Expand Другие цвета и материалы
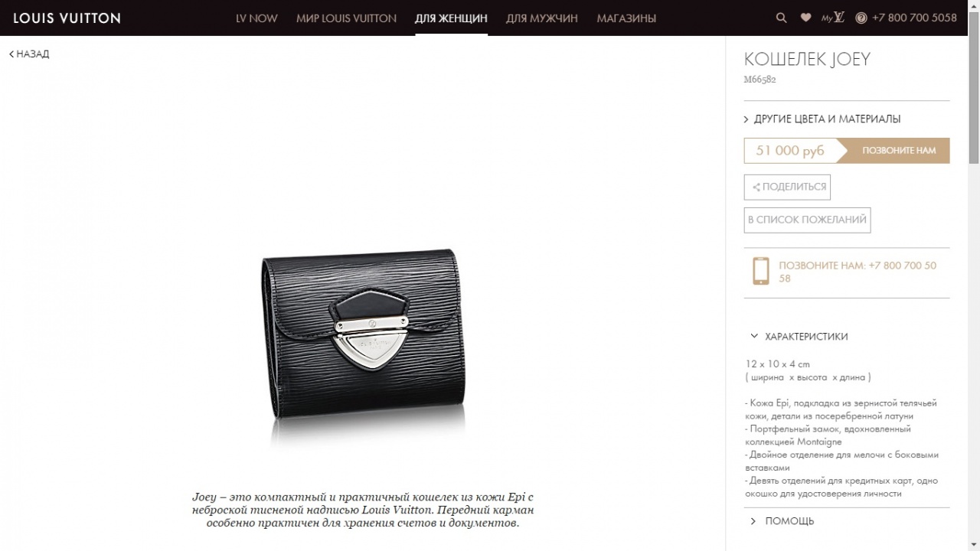Image resolution: width=980 pixels, height=551 pixels. pyautogui.click(x=822, y=119)
